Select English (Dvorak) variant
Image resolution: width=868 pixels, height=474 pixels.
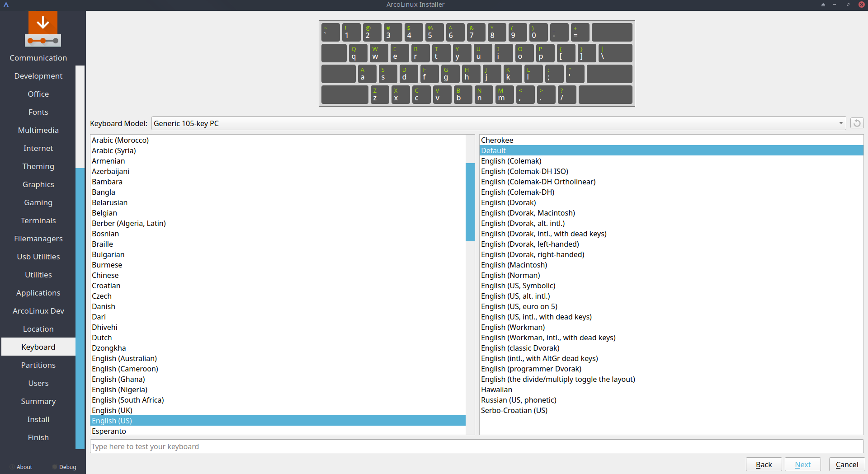coord(671,202)
